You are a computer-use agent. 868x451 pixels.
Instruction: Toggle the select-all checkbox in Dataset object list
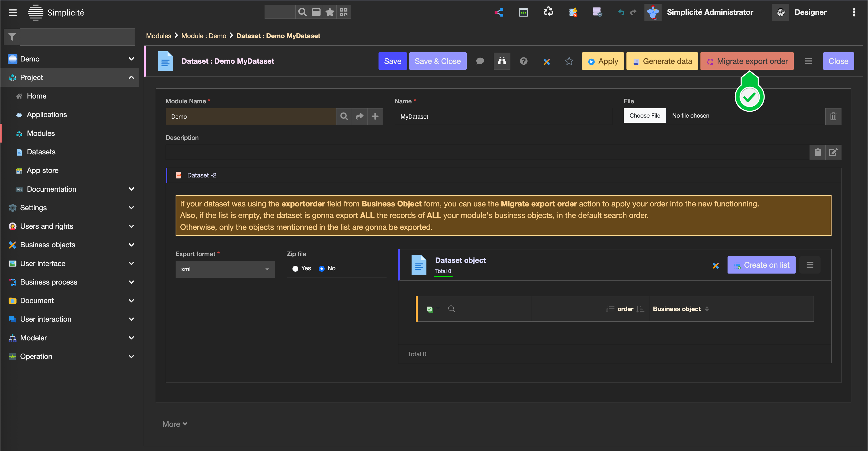[x=430, y=309]
